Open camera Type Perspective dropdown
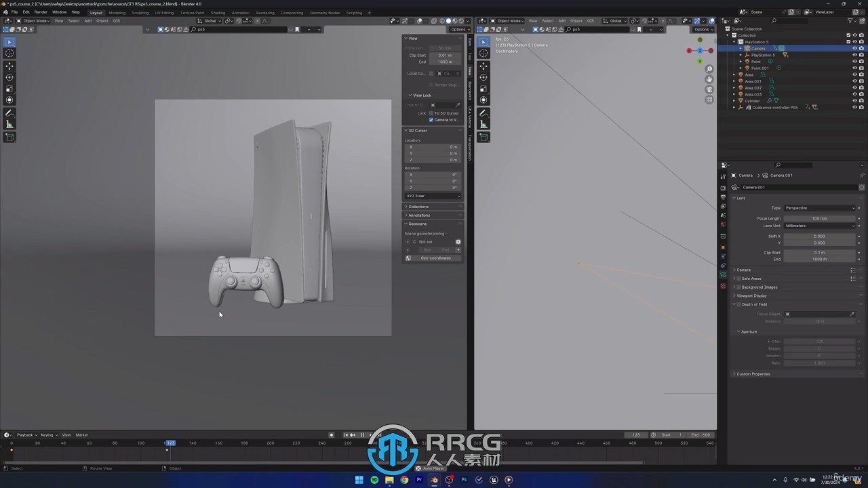Viewport: 868px width, 488px height. [820, 208]
